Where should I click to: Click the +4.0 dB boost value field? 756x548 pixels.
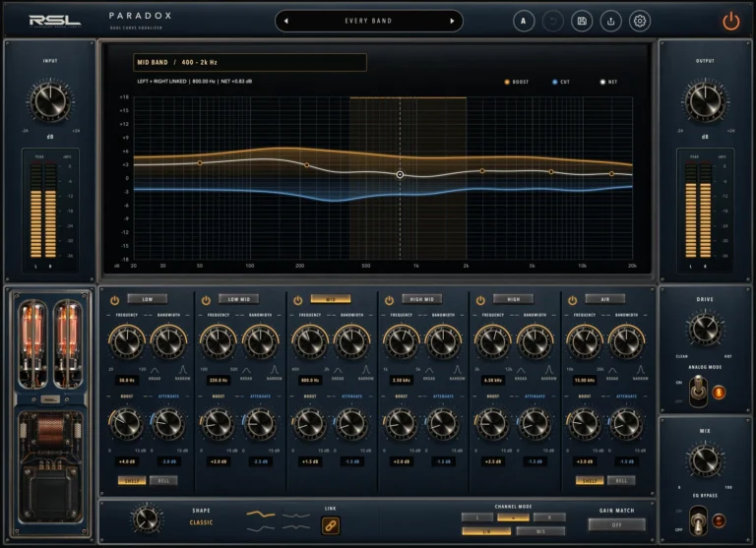coord(127,461)
